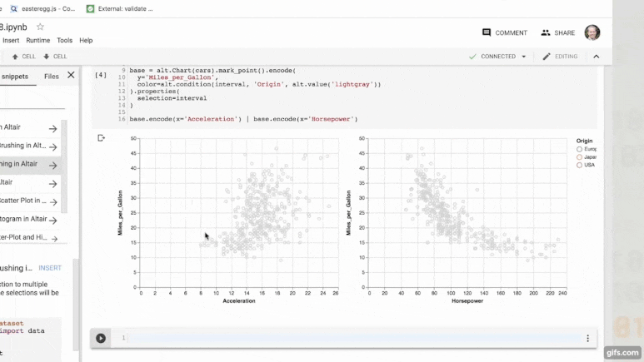Click the output toggle icon beside the chart
Image resolution: width=644 pixels, height=362 pixels.
point(102,138)
